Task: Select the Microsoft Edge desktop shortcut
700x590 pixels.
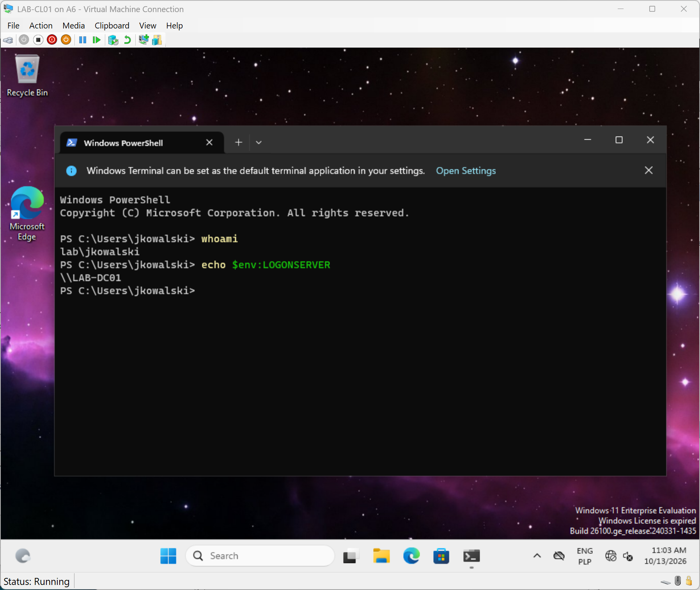Action: (27, 214)
